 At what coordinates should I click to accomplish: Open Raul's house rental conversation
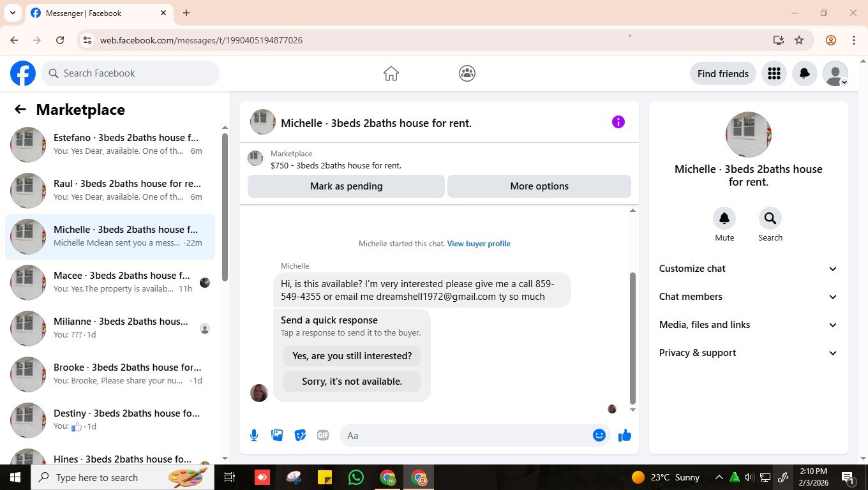(110, 190)
